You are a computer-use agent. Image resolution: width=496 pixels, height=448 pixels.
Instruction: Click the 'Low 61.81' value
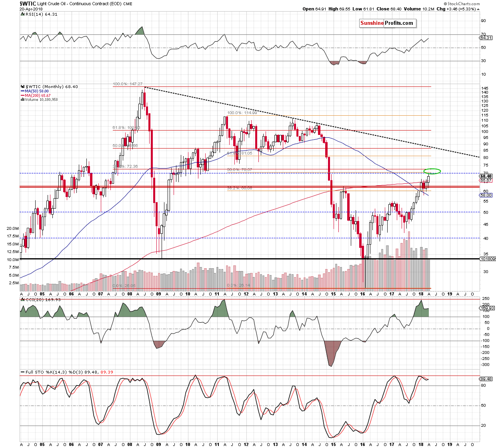pos(363,9)
